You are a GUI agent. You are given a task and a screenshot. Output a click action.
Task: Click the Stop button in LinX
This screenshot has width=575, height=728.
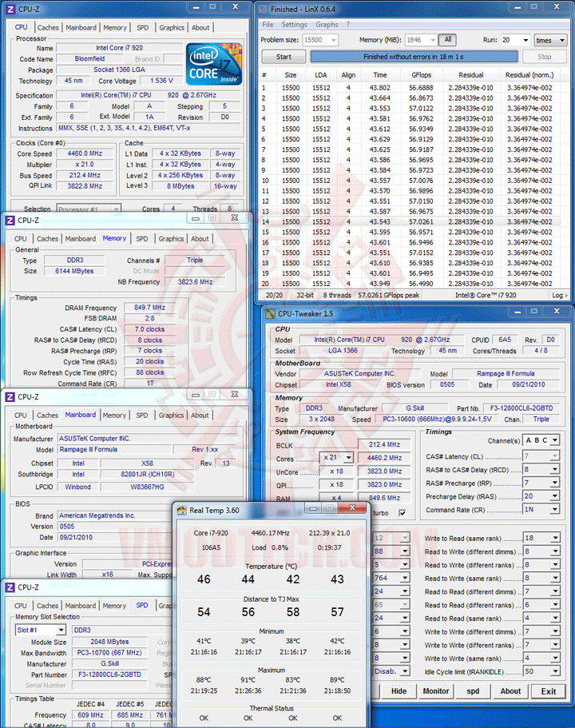click(544, 57)
